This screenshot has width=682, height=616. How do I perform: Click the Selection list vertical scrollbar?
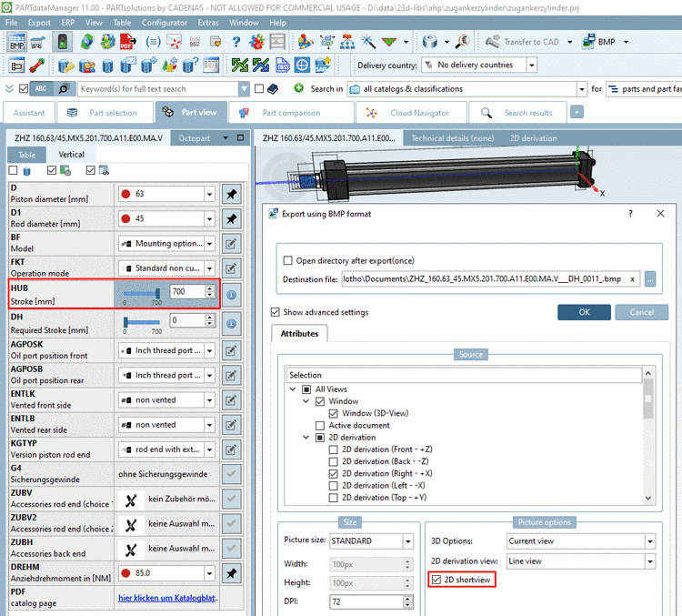click(x=648, y=435)
